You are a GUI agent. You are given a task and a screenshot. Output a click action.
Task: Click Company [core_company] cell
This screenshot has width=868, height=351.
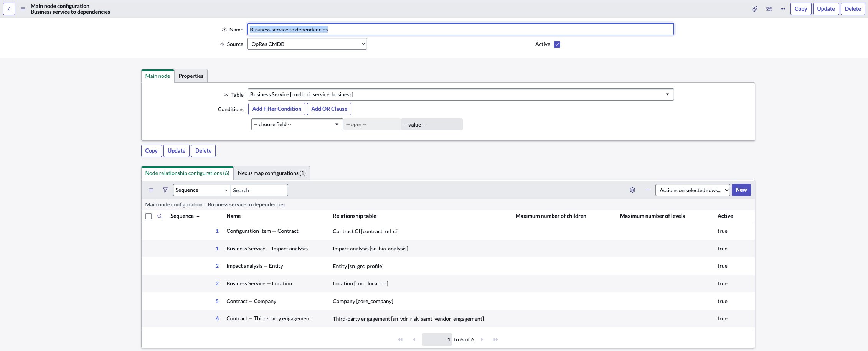(x=363, y=301)
